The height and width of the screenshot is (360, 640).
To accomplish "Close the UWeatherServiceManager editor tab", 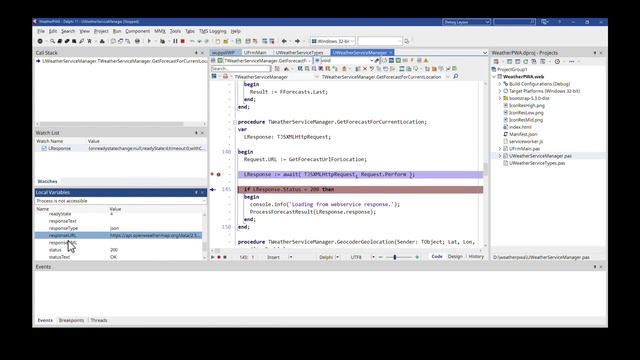I will (x=391, y=53).
